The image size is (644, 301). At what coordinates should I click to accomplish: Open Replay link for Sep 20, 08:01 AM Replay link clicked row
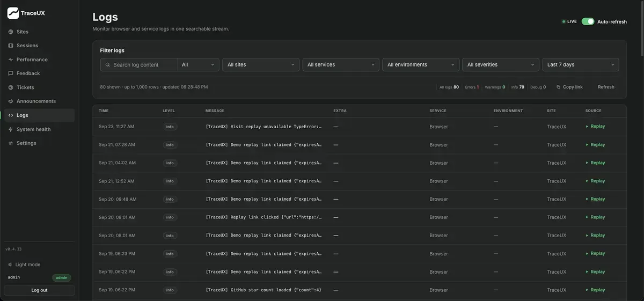click(595, 217)
